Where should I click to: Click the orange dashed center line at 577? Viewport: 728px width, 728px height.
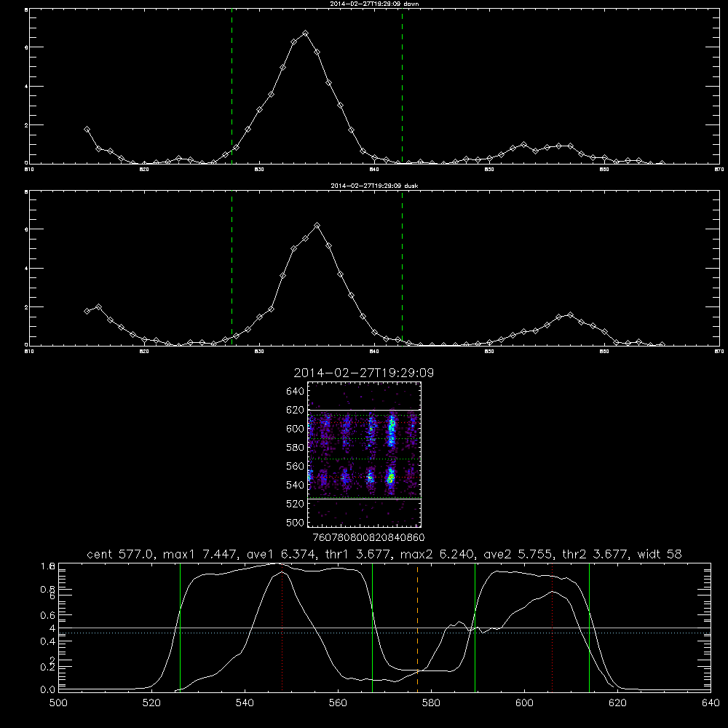(417, 627)
